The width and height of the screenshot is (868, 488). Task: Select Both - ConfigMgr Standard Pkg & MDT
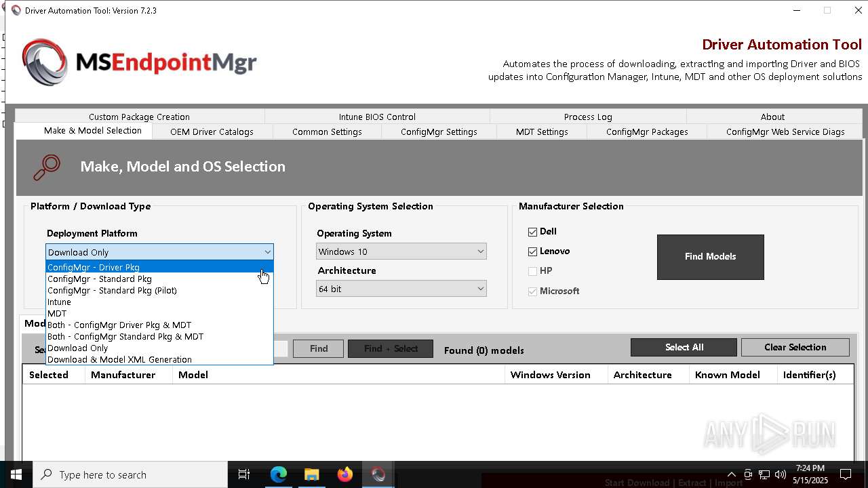tap(159, 336)
